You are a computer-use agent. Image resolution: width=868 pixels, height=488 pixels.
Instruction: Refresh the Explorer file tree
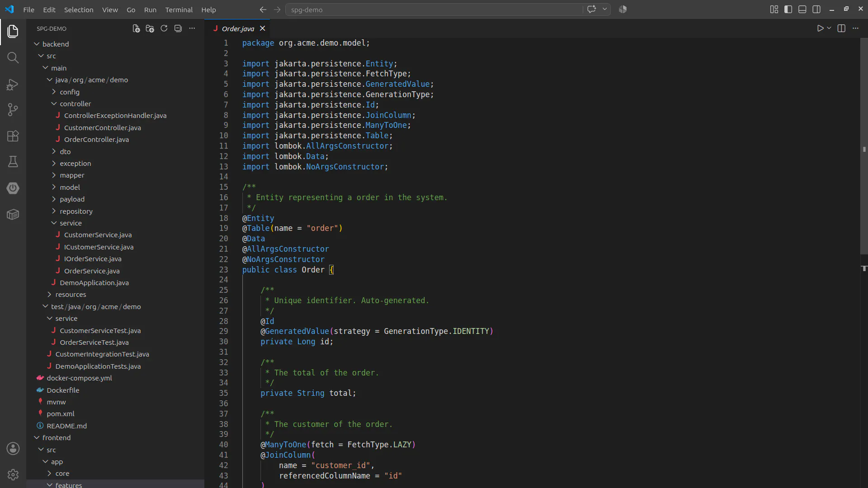point(164,28)
